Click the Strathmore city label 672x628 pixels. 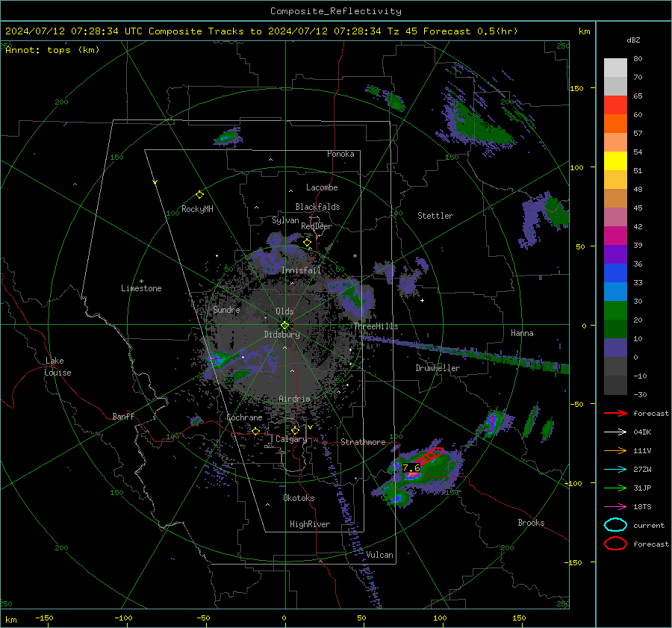pos(363,442)
